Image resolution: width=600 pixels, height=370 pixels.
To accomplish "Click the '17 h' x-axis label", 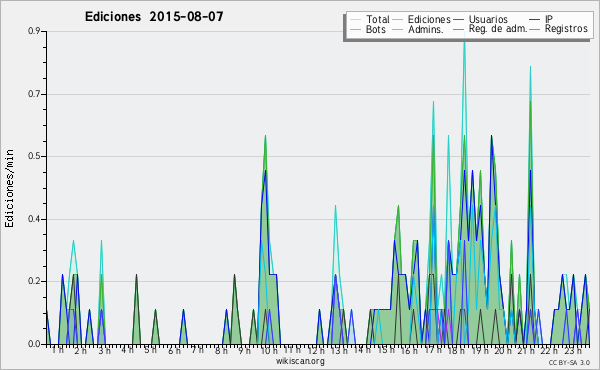I will click(x=433, y=350).
